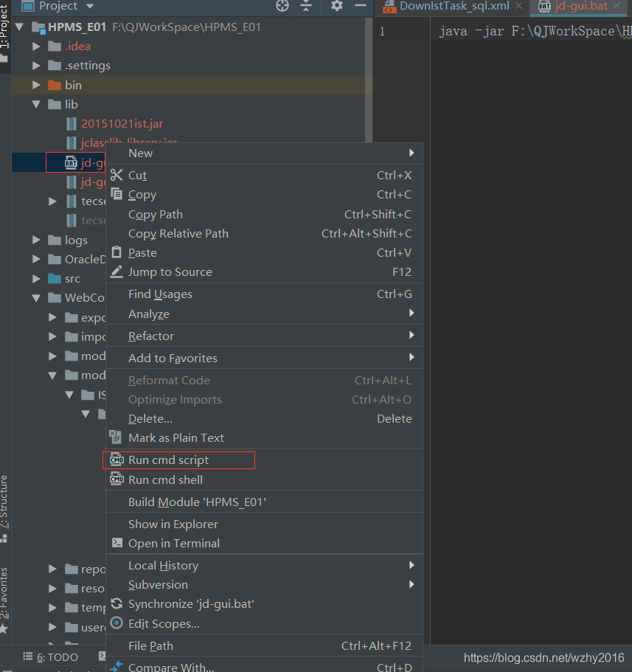632x672 pixels.
Task: Click the locate/scroll from source target icon
Action: 282,6
